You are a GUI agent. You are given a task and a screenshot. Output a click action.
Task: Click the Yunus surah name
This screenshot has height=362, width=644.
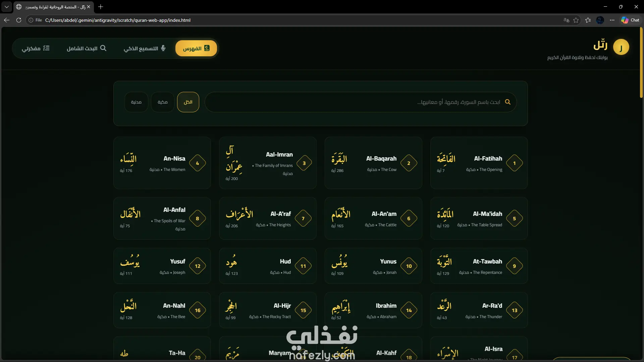pyautogui.click(x=388, y=261)
